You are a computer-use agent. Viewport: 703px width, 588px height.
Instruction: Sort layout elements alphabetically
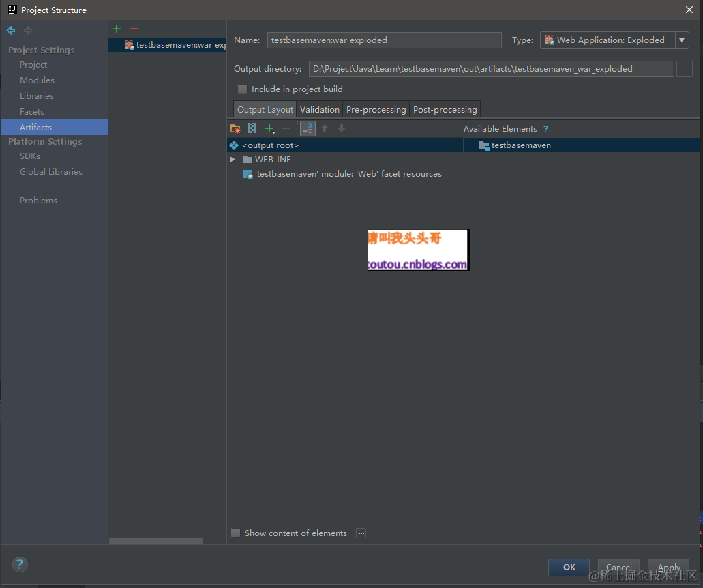coord(307,128)
